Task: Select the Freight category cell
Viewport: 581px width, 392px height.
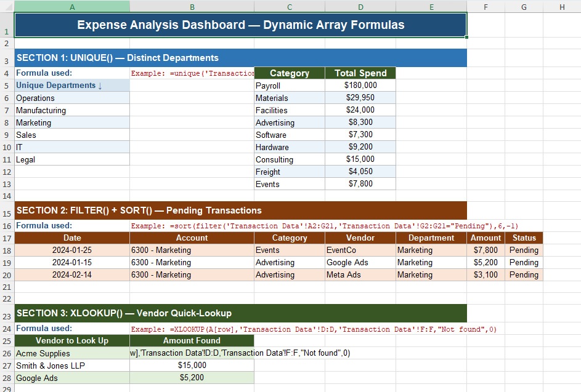Action: [x=290, y=172]
